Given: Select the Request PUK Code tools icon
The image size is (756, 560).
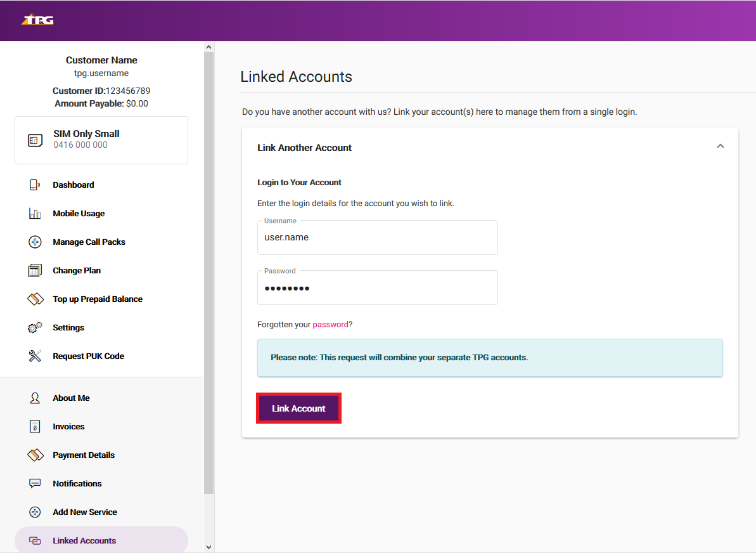Looking at the screenshot, I should 36,356.
